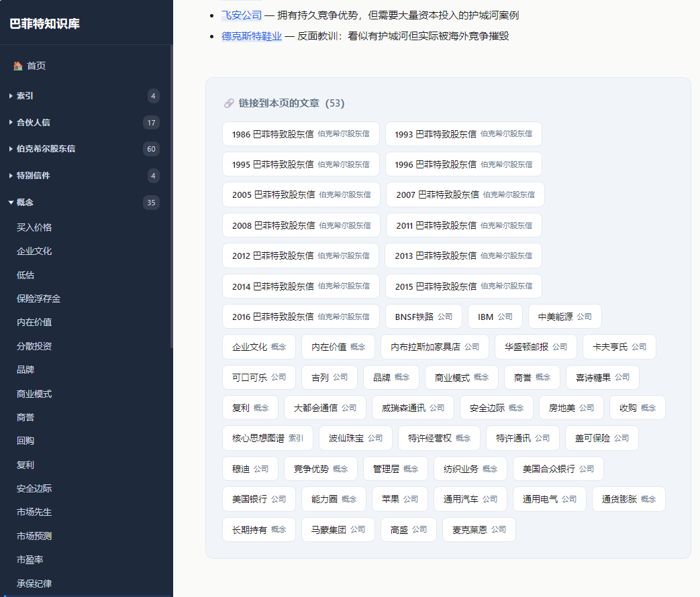
Task: Open 回购 sidebar item
Action: [26, 441]
